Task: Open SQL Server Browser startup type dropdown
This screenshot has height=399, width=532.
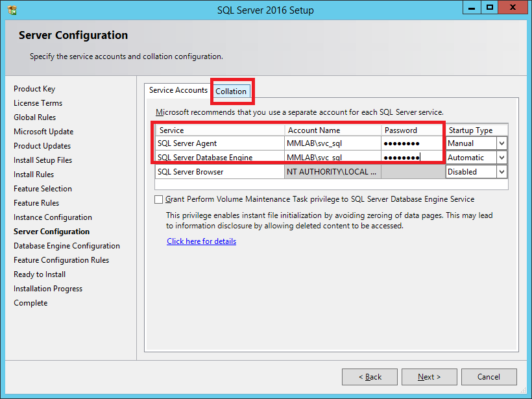Action: (x=501, y=172)
